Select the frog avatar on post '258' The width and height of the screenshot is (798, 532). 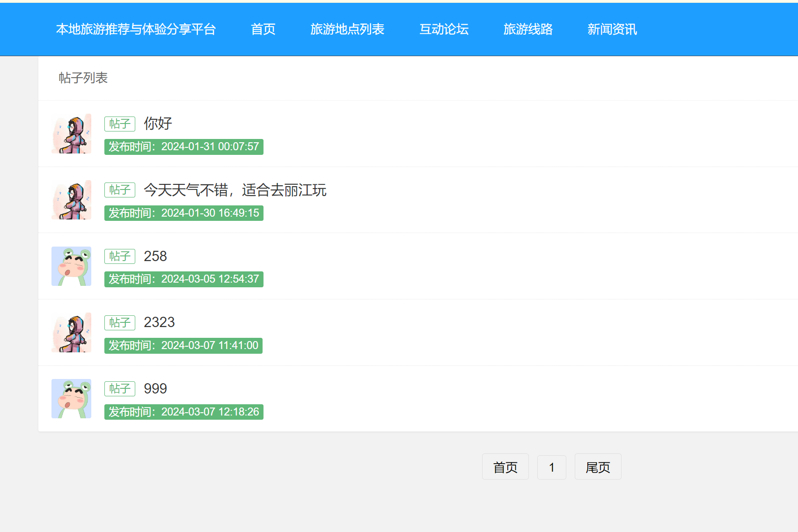click(71, 266)
